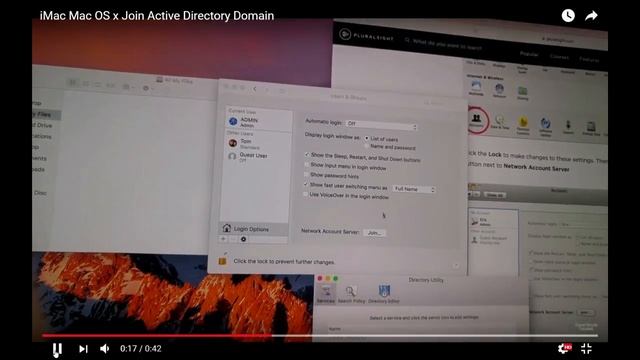Seek on the red video progress bar
This screenshot has height=360, width=640.
point(320,336)
